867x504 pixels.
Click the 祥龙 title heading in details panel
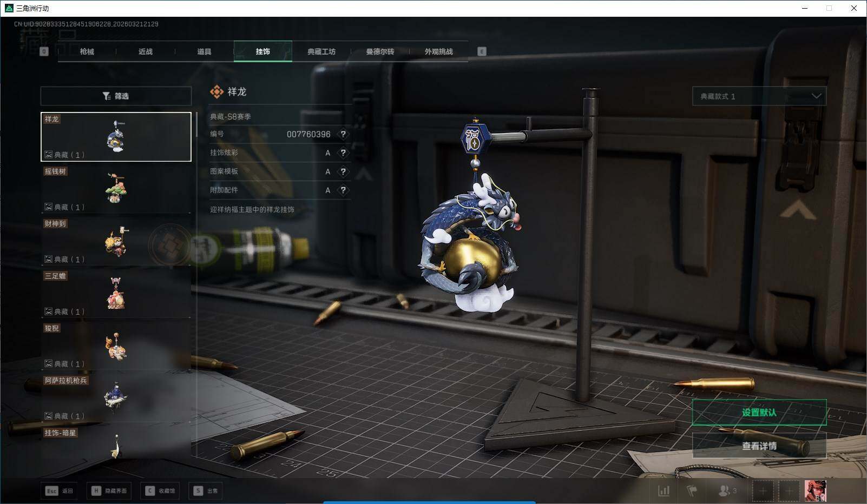coord(237,92)
